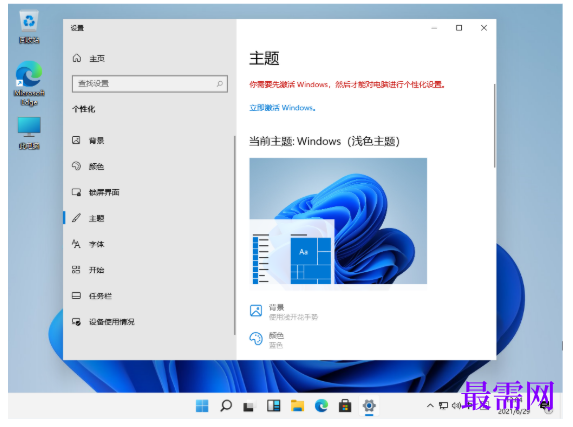The height and width of the screenshot is (427, 573).
Task: Launch Microsoft Edge from the taskbar
Action: [321, 406]
